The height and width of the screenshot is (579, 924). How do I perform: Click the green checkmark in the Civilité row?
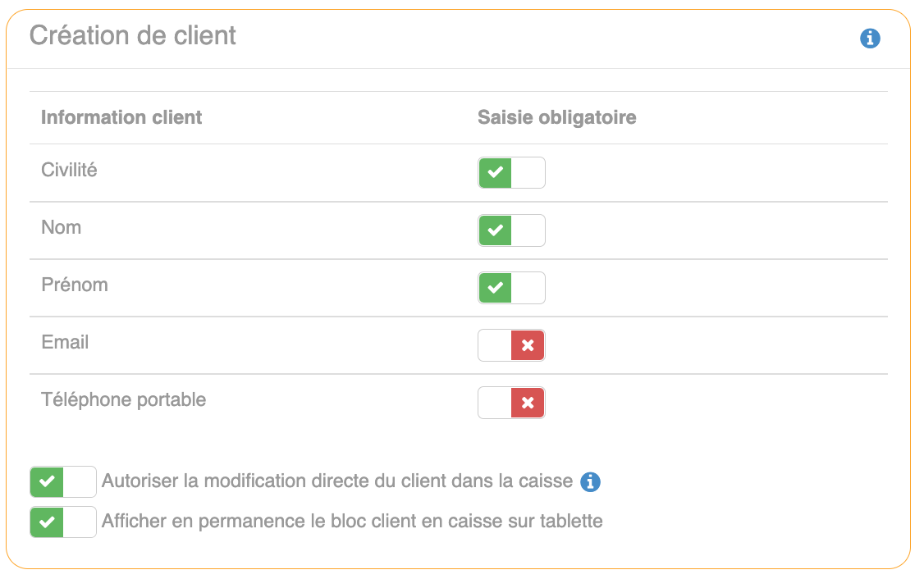pyautogui.click(x=495, y=173)
